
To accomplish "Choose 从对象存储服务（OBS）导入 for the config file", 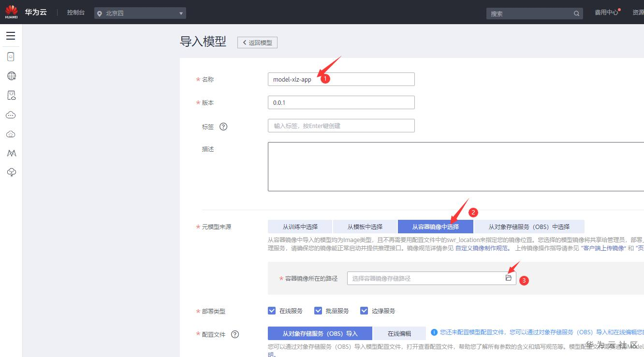I will [320, 333].
